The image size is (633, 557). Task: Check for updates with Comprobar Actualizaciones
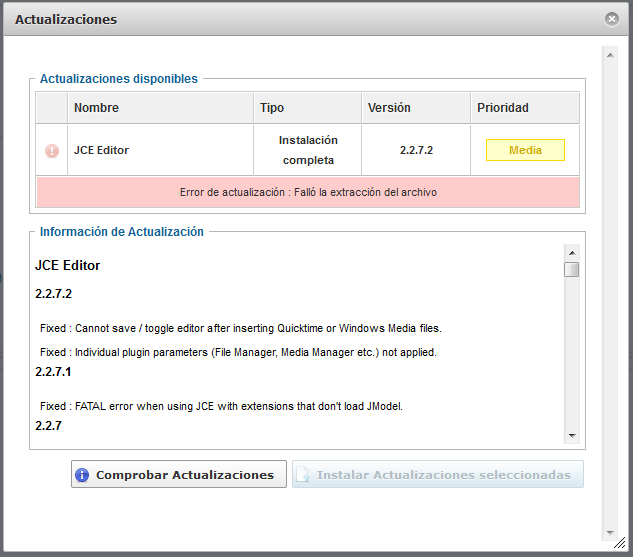pyautogui.click(x=179, y=474)
